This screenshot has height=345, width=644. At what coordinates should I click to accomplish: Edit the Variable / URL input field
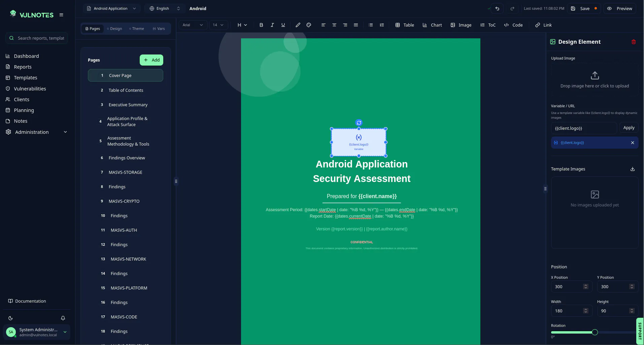click(584, 128)
